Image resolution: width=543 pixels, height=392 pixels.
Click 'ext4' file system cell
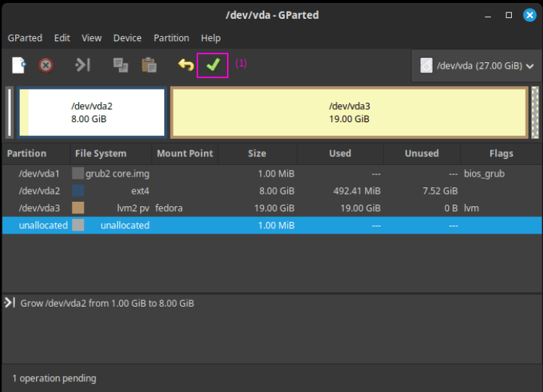click(x=140, y=191)
